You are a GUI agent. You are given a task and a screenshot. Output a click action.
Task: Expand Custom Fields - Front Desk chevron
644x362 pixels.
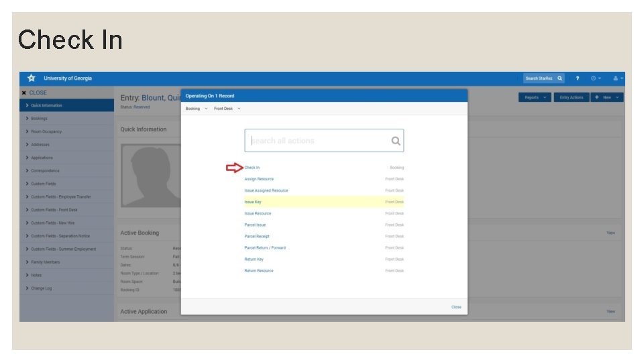click(x=27, y=210)
